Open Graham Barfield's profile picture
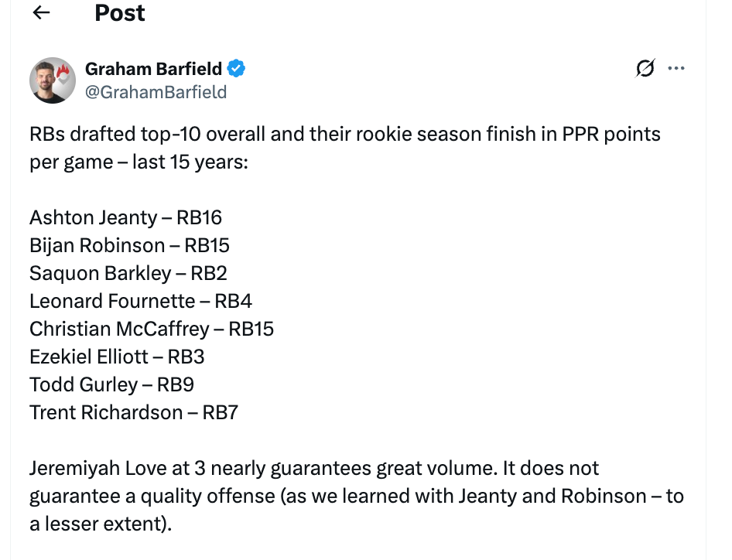Screen dimensions: 732x560 point(53,80)
